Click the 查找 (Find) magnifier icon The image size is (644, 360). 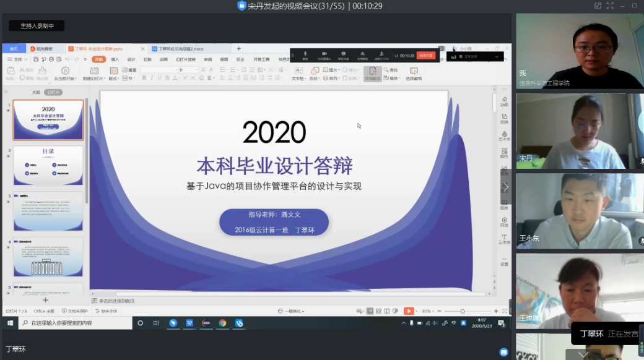[386, 70]
